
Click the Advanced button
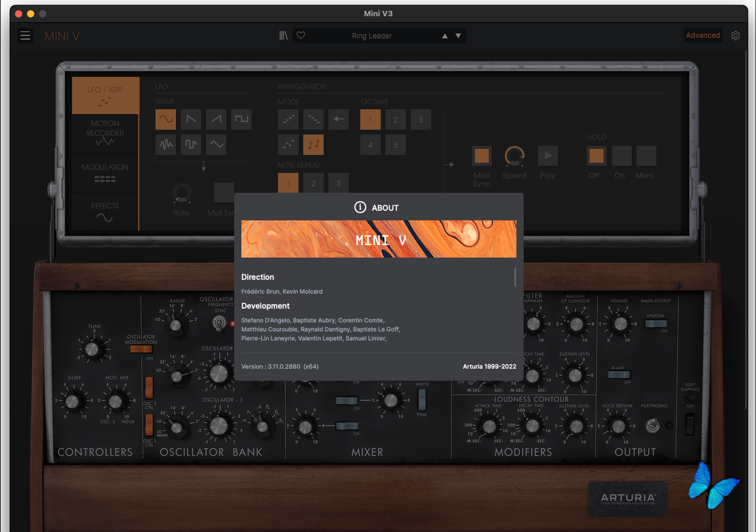pyautogui.click(x=703, y=35)
